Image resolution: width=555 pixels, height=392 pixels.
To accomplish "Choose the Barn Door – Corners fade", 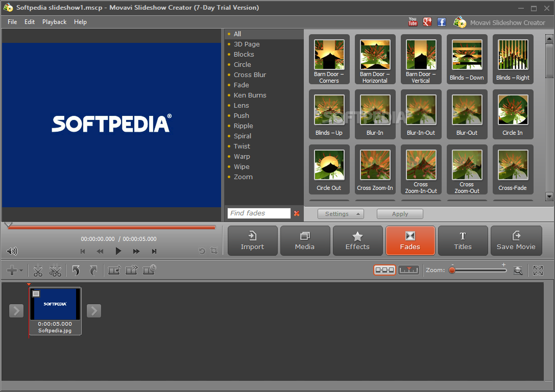I will point(329,59).
